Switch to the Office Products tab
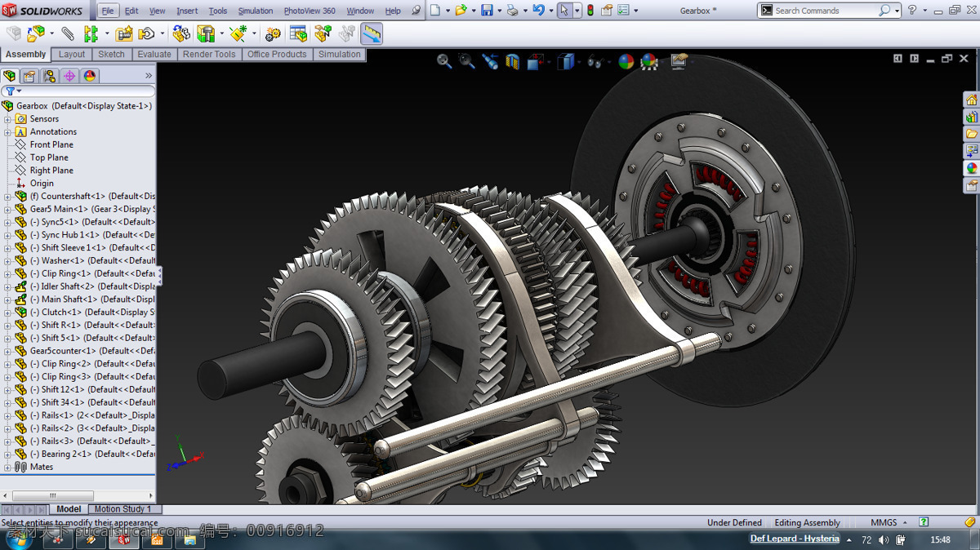This screenshot has width=980, height=550. 277,55
